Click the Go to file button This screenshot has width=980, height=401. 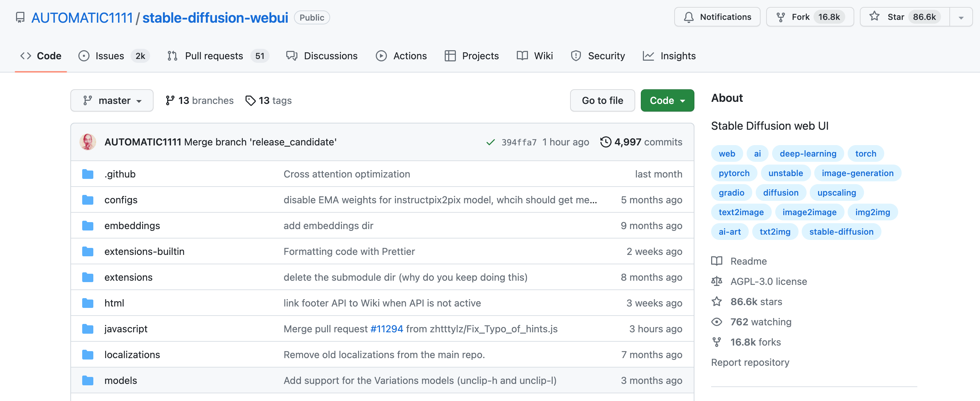[x=602, y=100]
